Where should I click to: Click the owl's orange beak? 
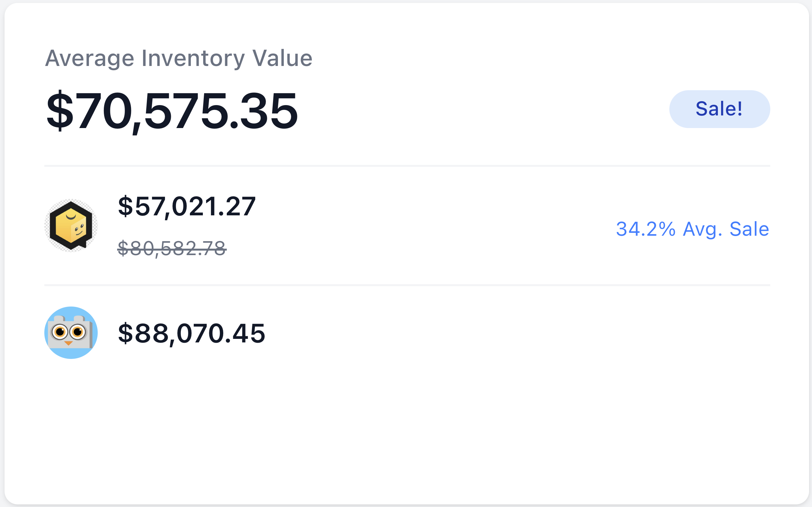(68, 343)
